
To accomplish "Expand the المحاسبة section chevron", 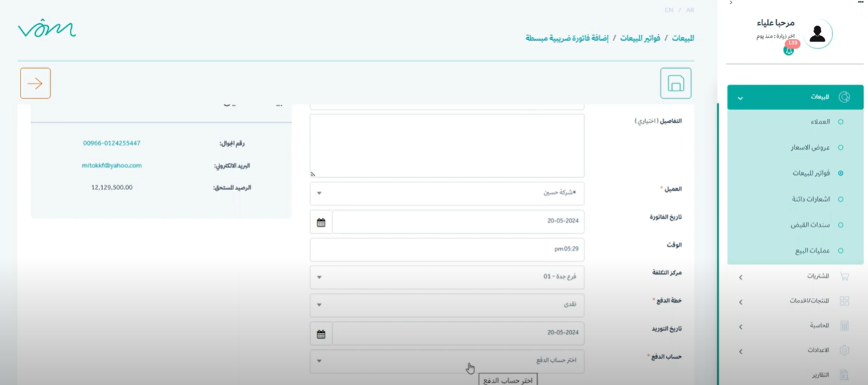I will [x=740, y=327].
